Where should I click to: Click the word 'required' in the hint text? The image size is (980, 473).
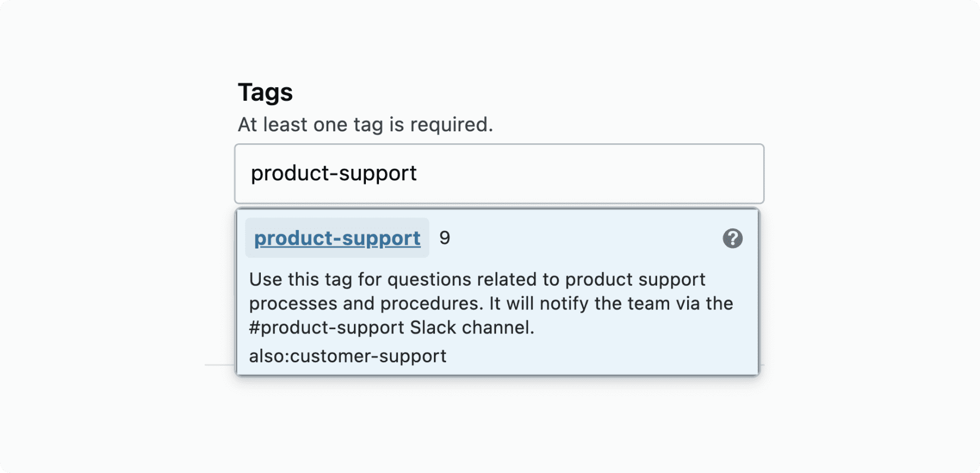451,125
